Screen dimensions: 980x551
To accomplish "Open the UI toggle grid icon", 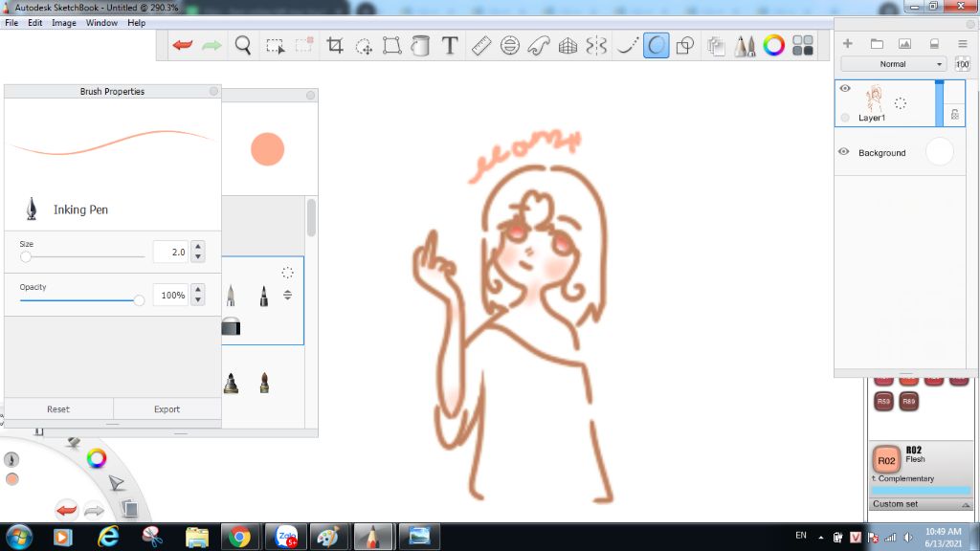I will [x=803, y=45].
